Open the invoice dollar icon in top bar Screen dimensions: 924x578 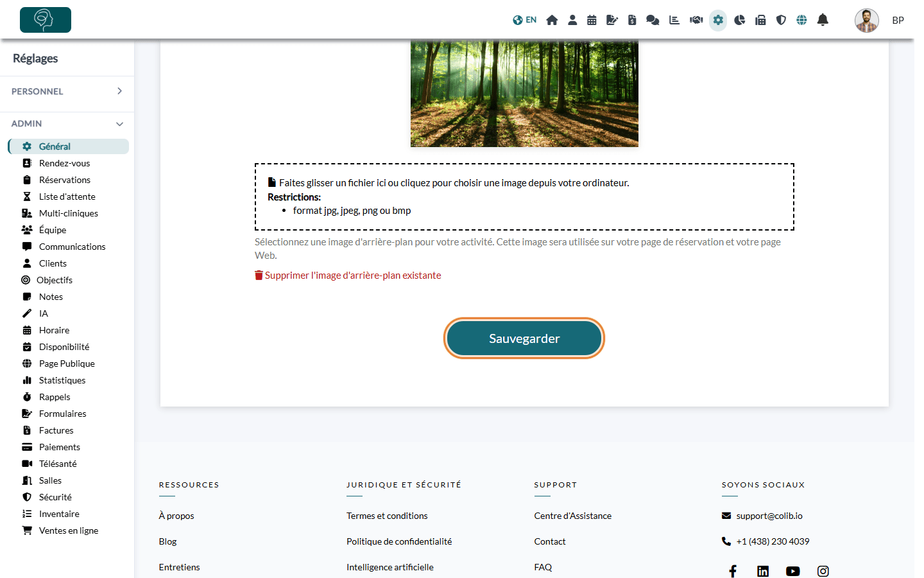(x=632, y=20)
